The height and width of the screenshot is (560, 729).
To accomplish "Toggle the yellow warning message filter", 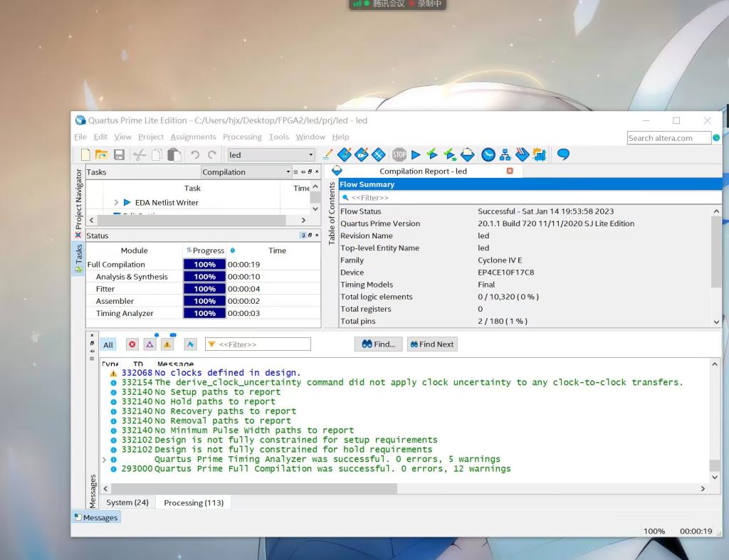I will pos(167,344).
